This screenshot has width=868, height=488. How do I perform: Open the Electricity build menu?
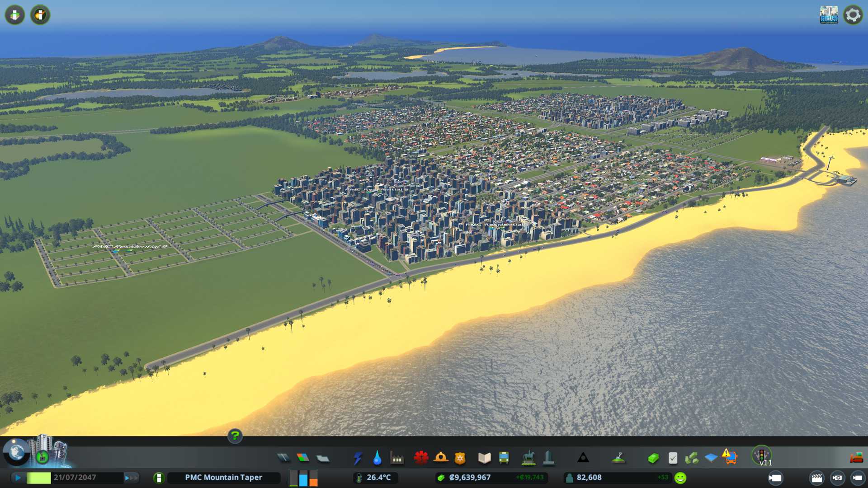[358, 458]
